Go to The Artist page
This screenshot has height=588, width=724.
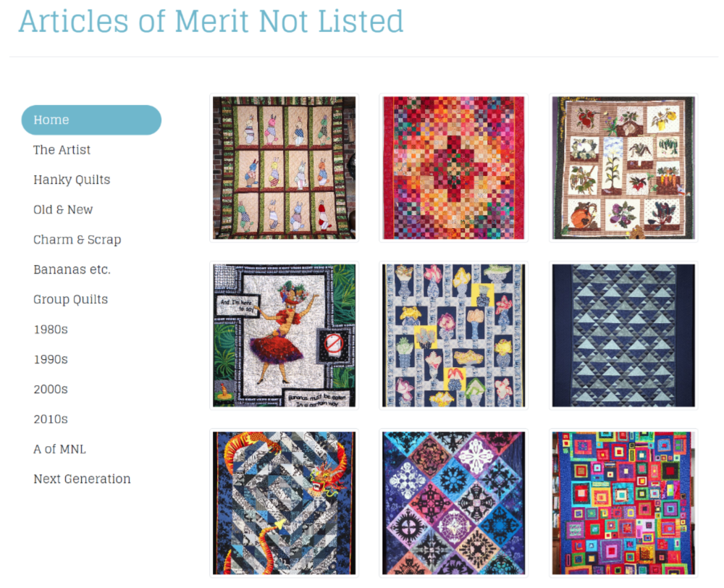62,150
